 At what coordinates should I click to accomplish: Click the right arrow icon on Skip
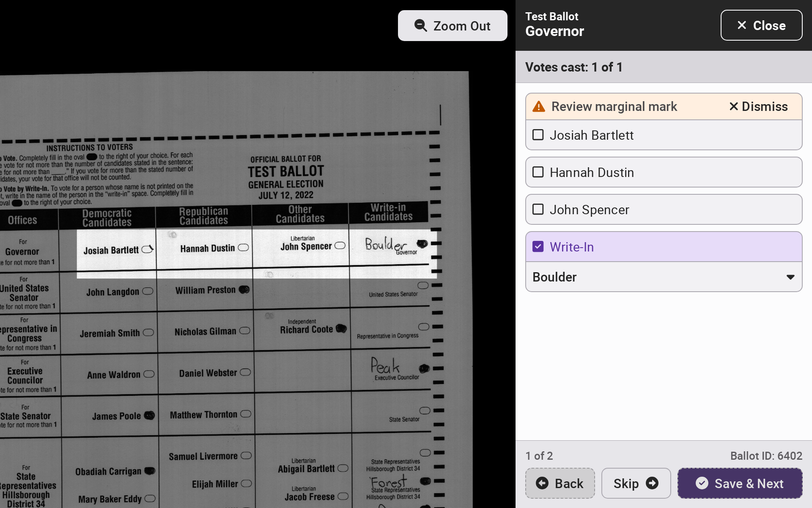click(652, 483)
